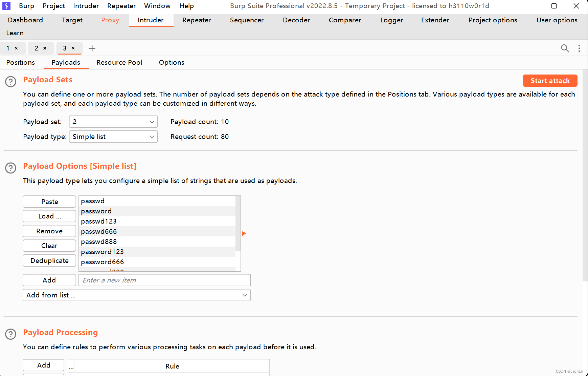Click the Remove button
The height and width of the screenshot is (376, 588).
click(x=49, y=231)
